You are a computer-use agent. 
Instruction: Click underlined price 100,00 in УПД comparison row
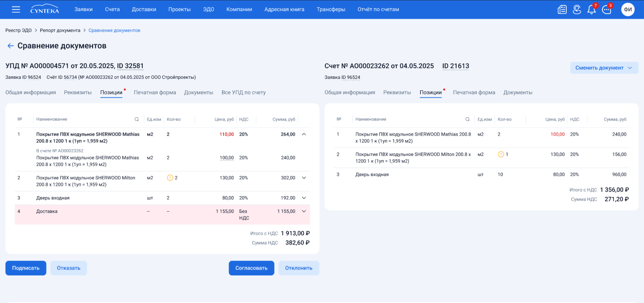(226, 158)
